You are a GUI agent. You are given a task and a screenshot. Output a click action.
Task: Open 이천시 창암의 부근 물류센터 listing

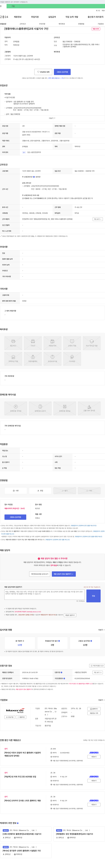pos(22,754)
